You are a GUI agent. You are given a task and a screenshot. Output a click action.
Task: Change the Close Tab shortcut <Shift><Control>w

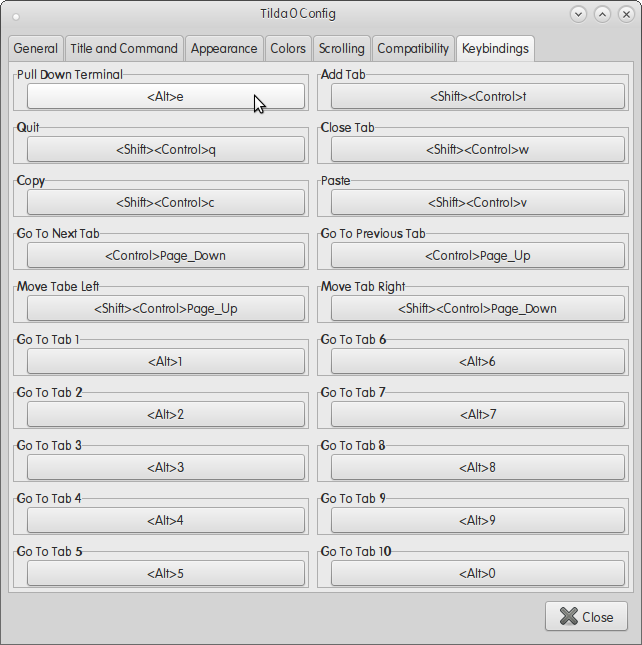coord(478,149)
